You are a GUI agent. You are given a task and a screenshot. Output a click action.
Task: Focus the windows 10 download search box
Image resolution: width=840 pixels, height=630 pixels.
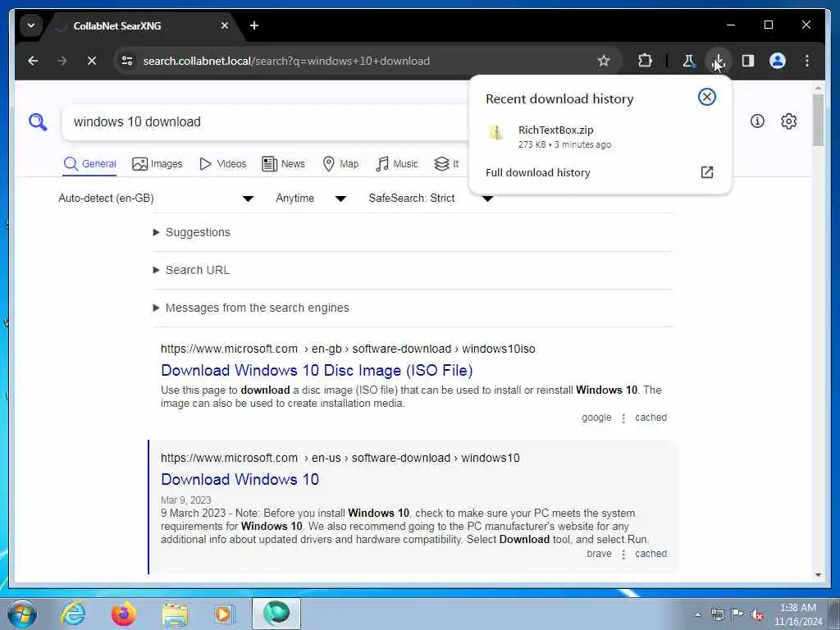click(x=265, y=122)
